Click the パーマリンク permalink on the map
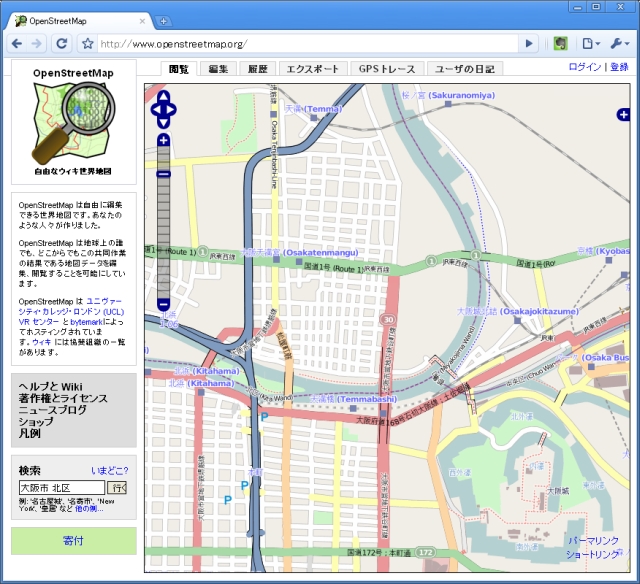 [x=593, y=540]
